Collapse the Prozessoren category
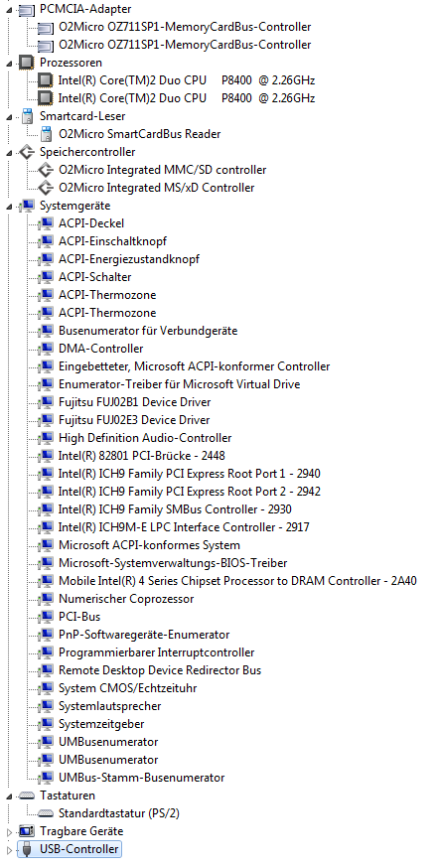This screenshot has width=438, height=868. point(9,64)
